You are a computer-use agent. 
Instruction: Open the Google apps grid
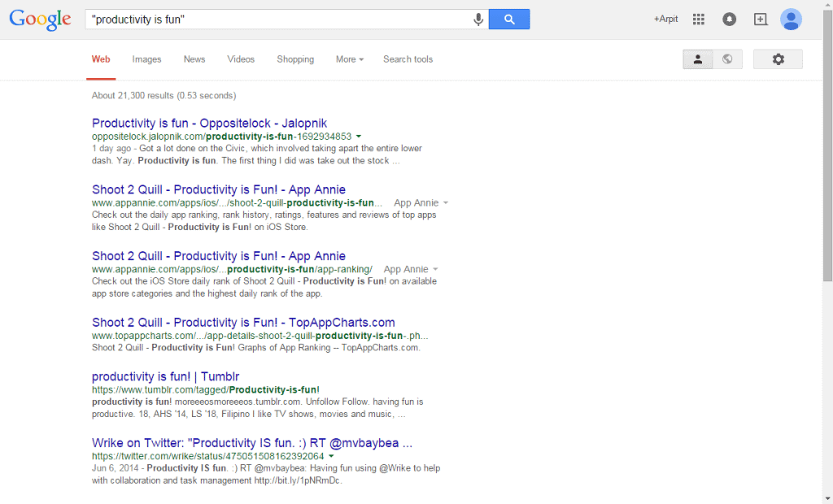point(698,18)
